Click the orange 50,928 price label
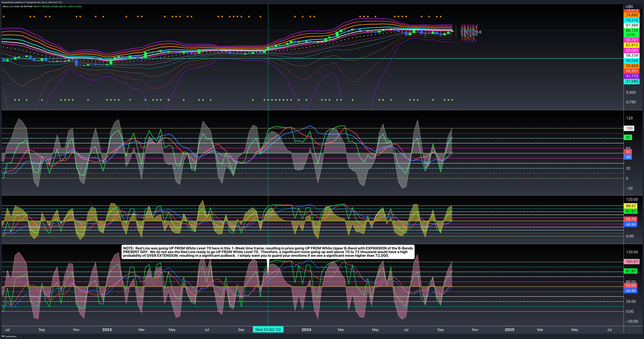 (x=632, y=66)
